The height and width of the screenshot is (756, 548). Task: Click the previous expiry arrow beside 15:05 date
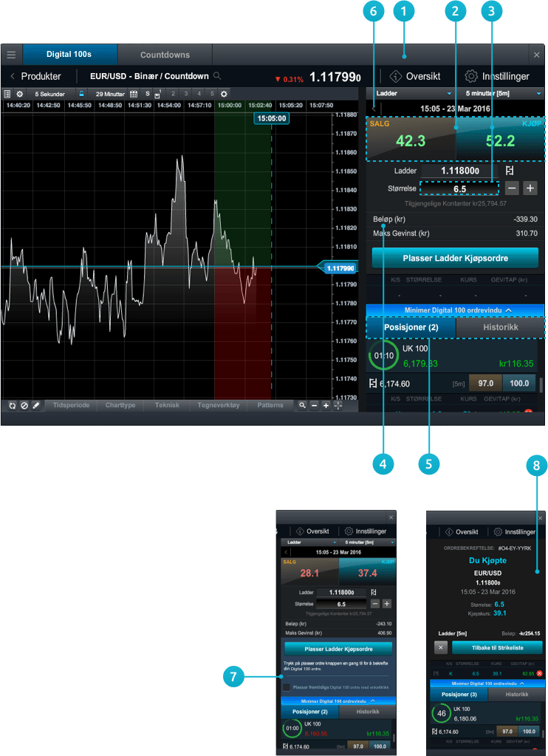tap(374, 109)
